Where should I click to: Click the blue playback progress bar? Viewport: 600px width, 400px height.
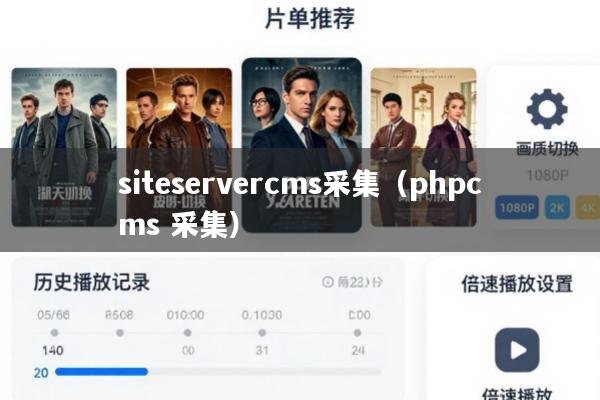pyautogui.click(x=101, y=371)
